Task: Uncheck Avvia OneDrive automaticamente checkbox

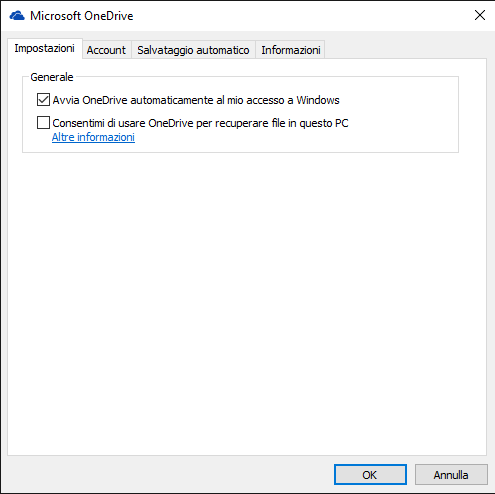Action: pos(43,100)
